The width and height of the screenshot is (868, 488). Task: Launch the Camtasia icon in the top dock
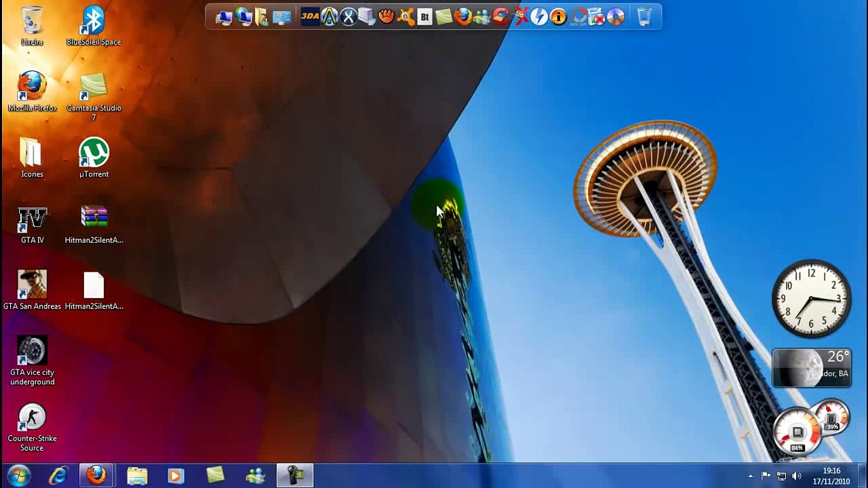click(x=443, y=17)
